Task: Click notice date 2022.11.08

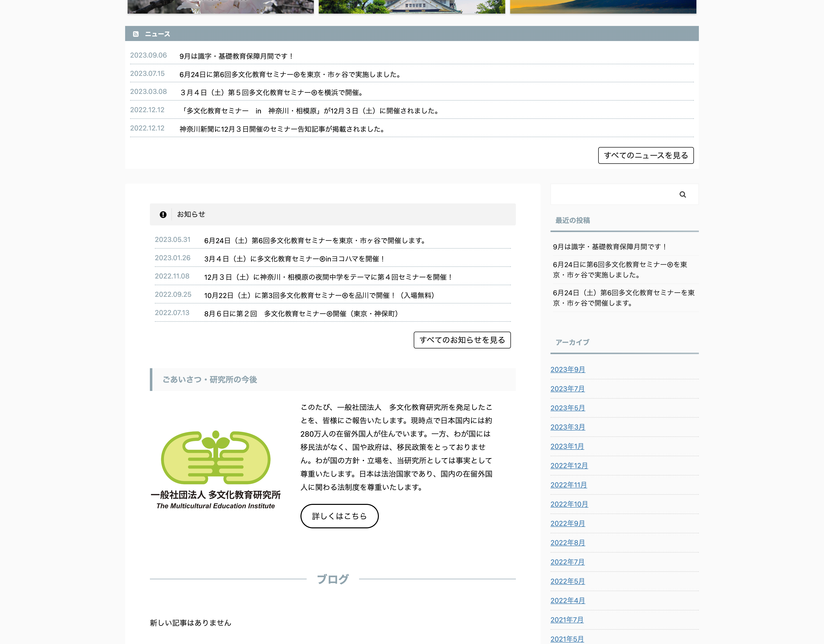Action: click(x=172, y=276)
